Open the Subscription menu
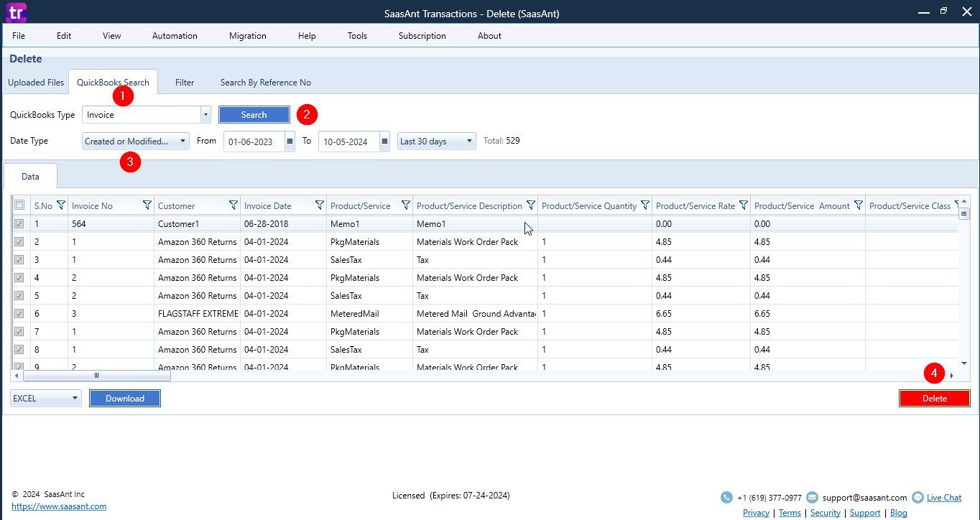 (422, 35)
